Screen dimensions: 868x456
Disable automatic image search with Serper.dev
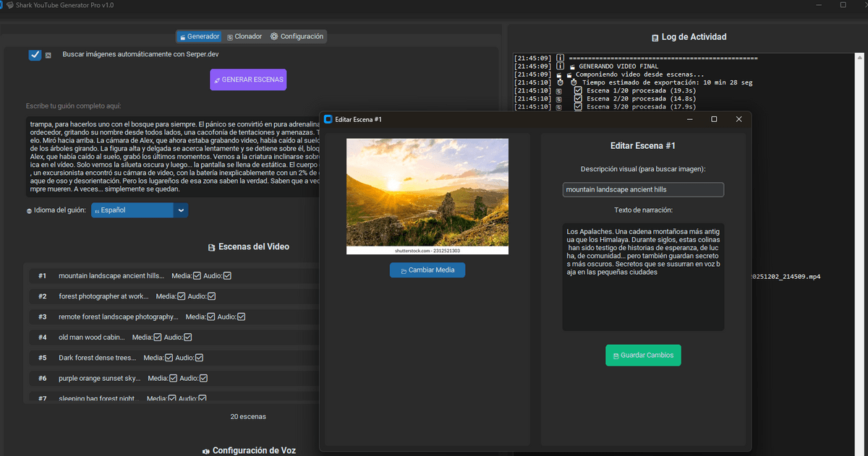click(x=35, y=55)
